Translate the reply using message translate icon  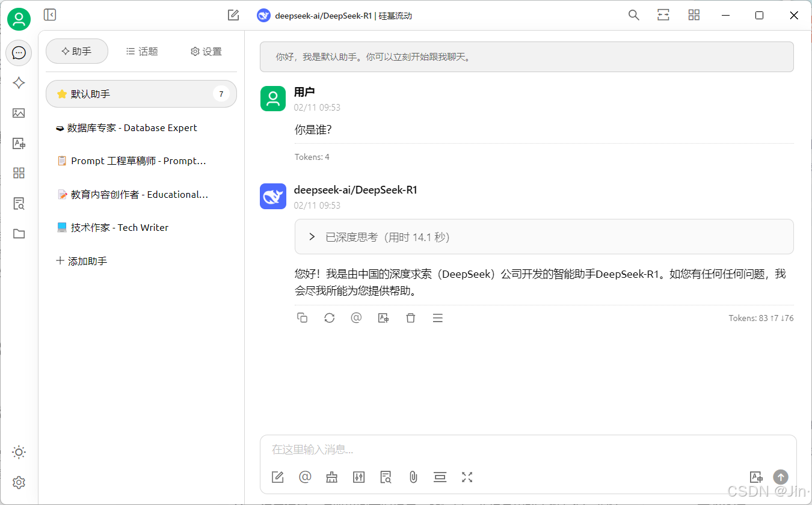pyautogui.click(x=383, y=318)
